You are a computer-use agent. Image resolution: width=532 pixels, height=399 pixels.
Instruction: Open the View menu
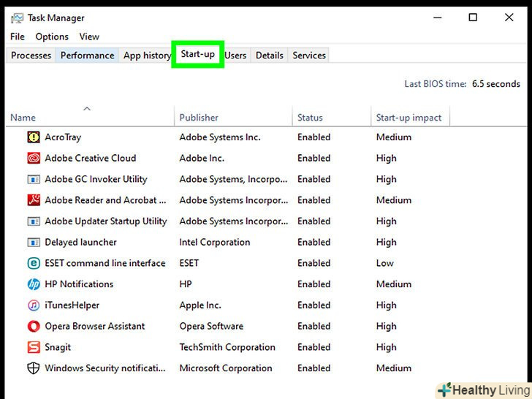click(x=89, y=37)
